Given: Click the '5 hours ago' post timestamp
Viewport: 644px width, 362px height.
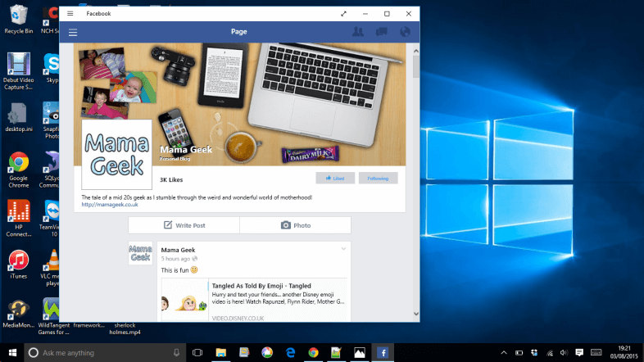Looking at the screenshot, I should (x=175, y=259).
